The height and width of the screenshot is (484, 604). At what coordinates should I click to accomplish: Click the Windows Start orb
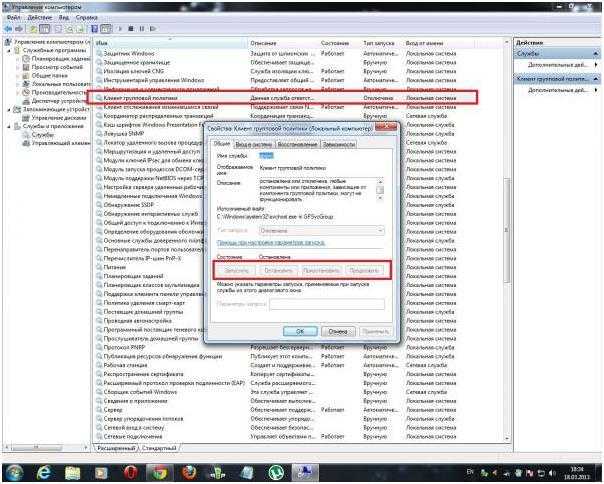click(15, 472)
